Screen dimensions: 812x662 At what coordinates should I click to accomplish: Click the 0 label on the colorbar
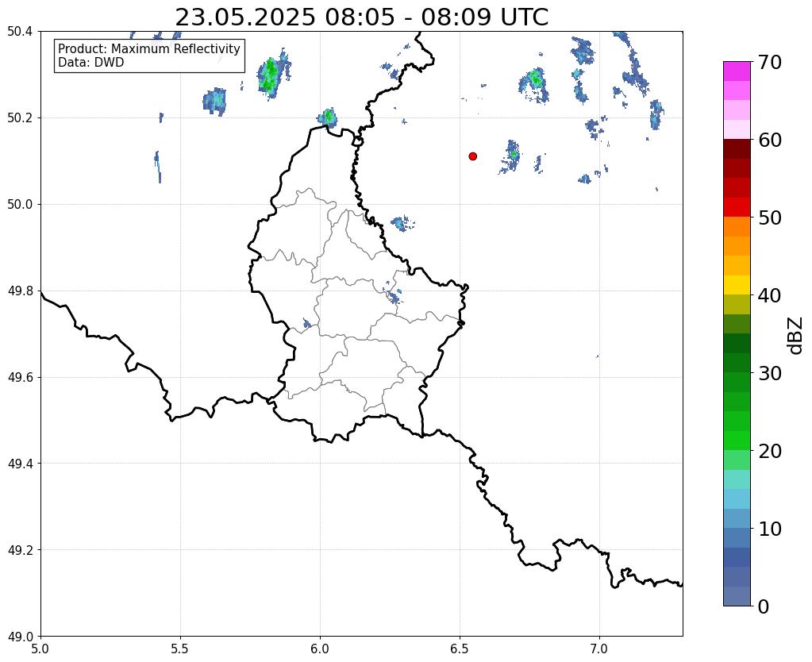coord(764,606)
